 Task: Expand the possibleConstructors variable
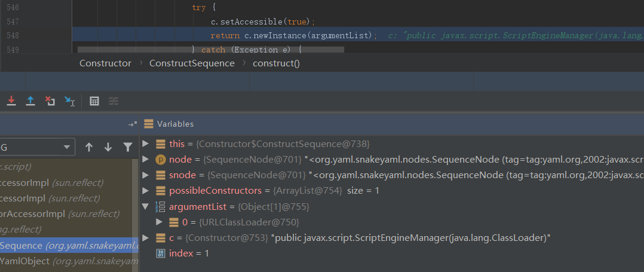tap(145, 191)
